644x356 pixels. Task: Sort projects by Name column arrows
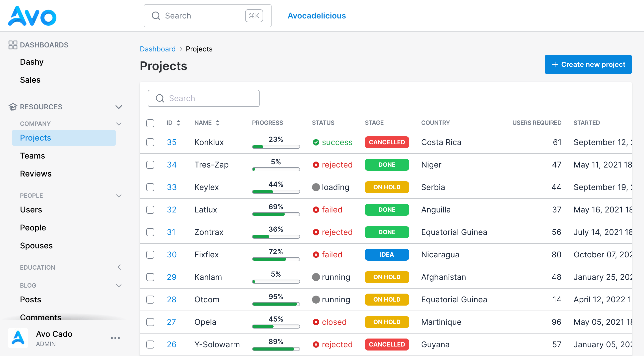click(217, 123)
